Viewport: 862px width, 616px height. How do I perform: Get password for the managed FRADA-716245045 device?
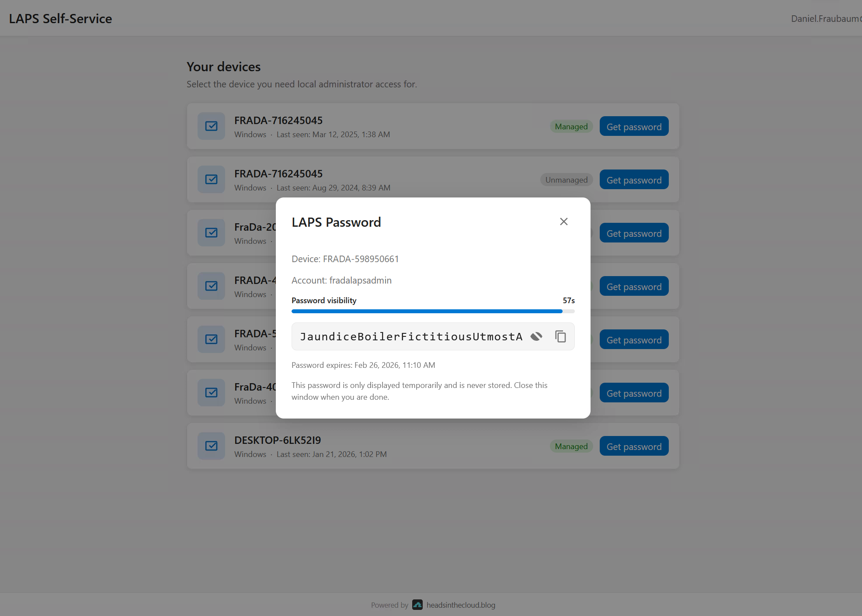point(634,126)
